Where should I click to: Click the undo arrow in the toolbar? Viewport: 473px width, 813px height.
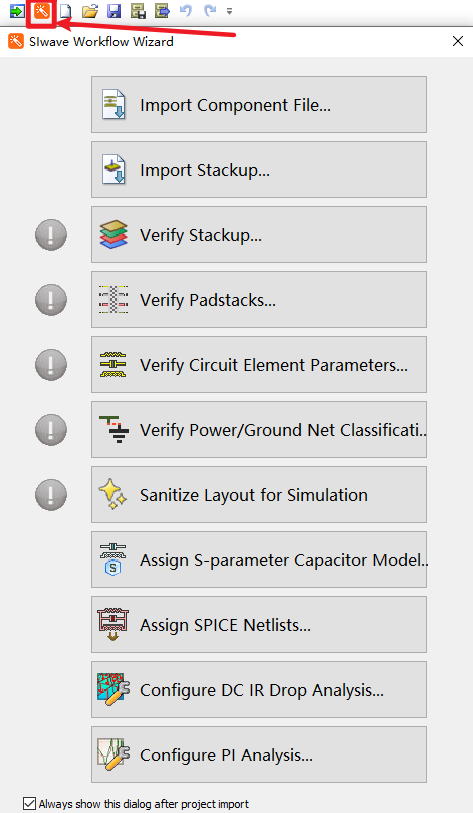pos(186,10)
